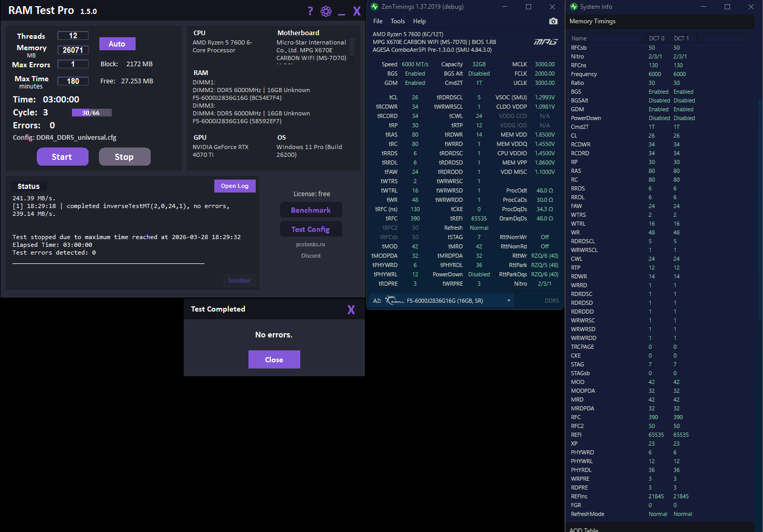Click the Memory Timings section heading
Screen dimensions: 763x532
[593, 21]
